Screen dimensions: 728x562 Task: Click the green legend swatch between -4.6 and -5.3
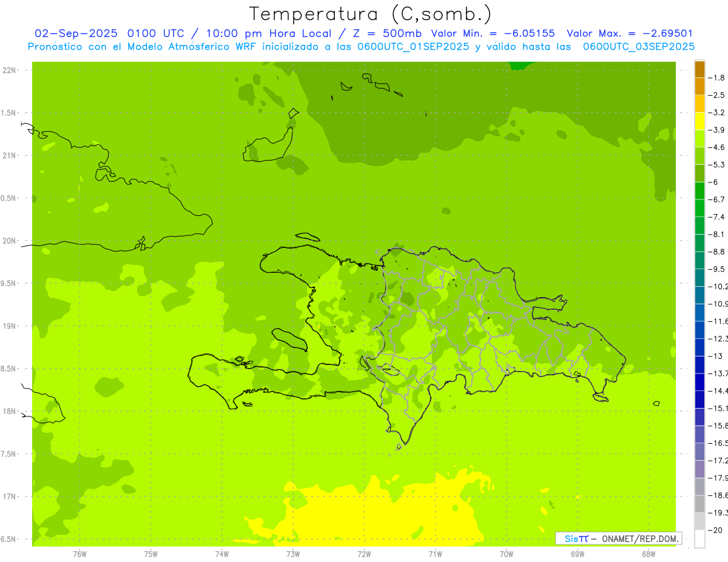[x=699, y=156]
